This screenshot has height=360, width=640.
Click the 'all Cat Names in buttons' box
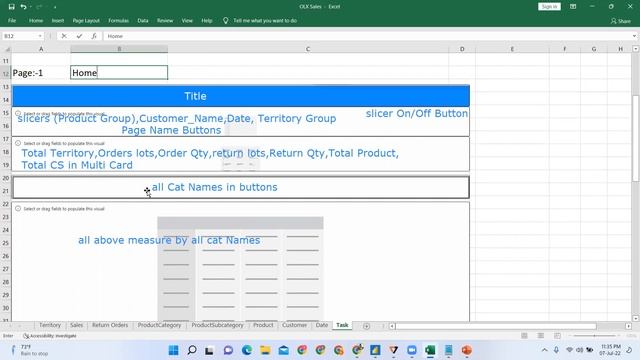pyautogui.click(x=241, y=187)
